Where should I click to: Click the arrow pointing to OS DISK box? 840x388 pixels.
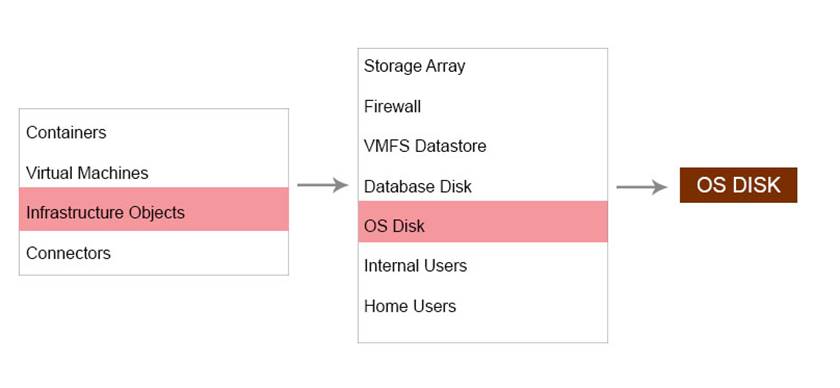coord(641,187)
